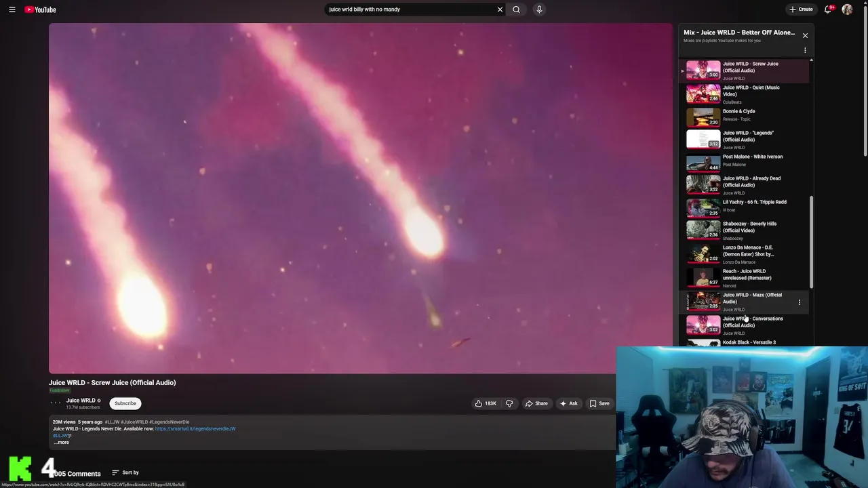Click the video player to pause
Screen dimensions: 868x488
(x=360, y=199)
